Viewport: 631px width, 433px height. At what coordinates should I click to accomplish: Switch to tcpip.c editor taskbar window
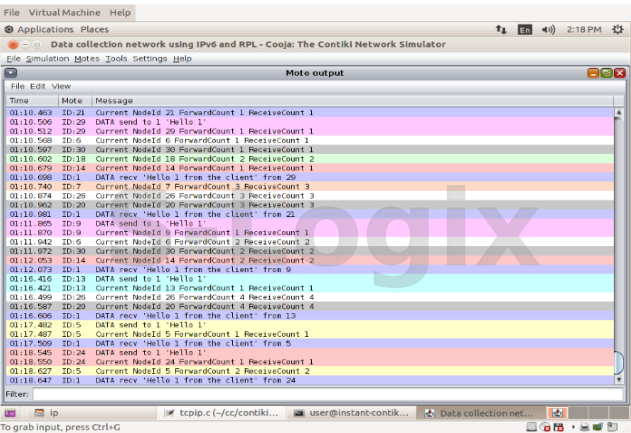(221, 413)
